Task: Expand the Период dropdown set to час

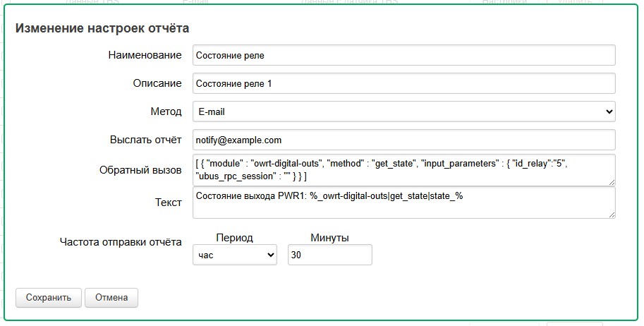Action: point(235,255)
